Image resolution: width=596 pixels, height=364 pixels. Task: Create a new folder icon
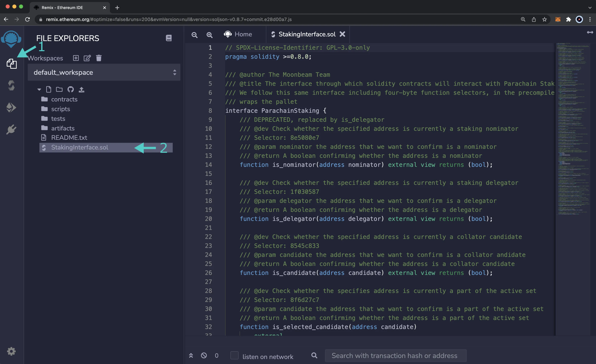coord(59,89)
